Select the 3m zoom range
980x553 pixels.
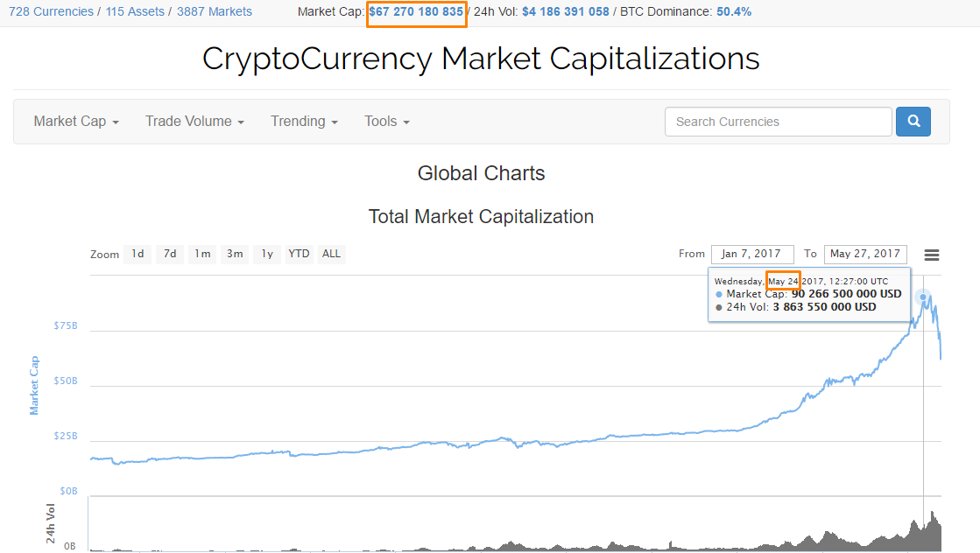point(235,254)
